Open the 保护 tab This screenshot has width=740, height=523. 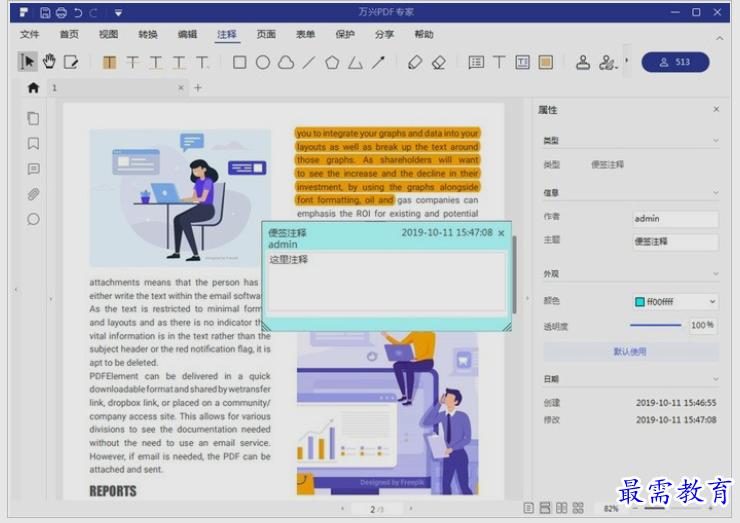pos(345,34)
